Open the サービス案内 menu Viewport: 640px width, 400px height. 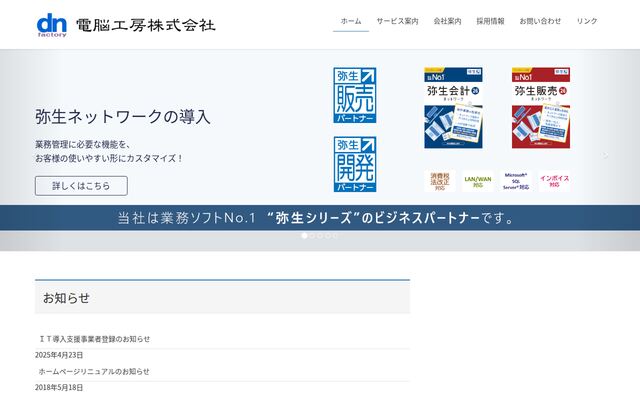397,21
